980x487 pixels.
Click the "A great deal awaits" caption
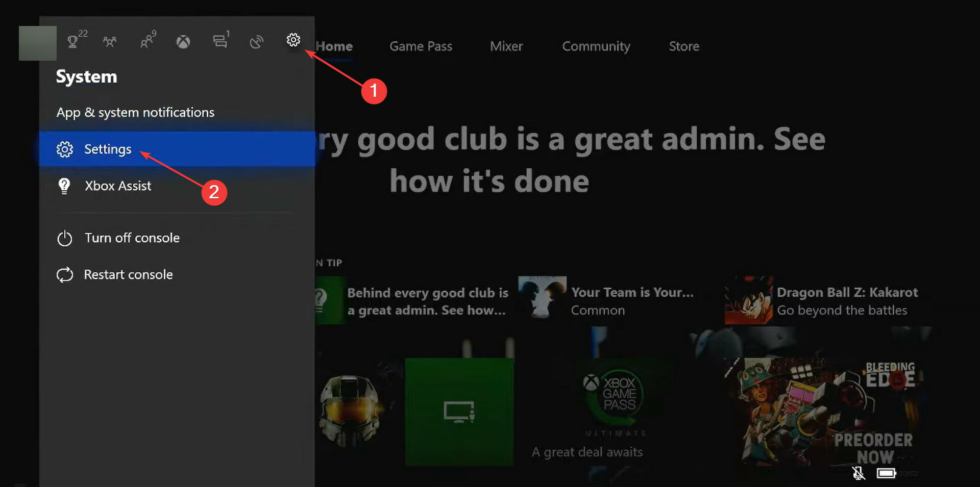587,452
